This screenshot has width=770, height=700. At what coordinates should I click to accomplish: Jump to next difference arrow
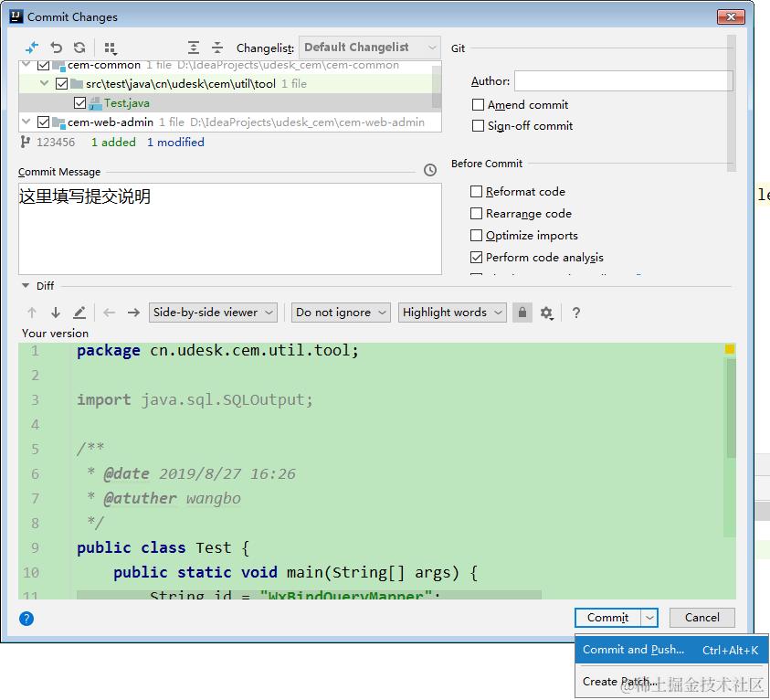pyautogui.click(x=56, y=313)
